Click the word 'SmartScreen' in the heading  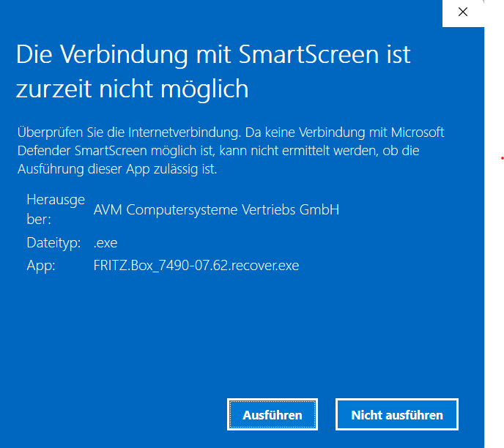point(308,55)
